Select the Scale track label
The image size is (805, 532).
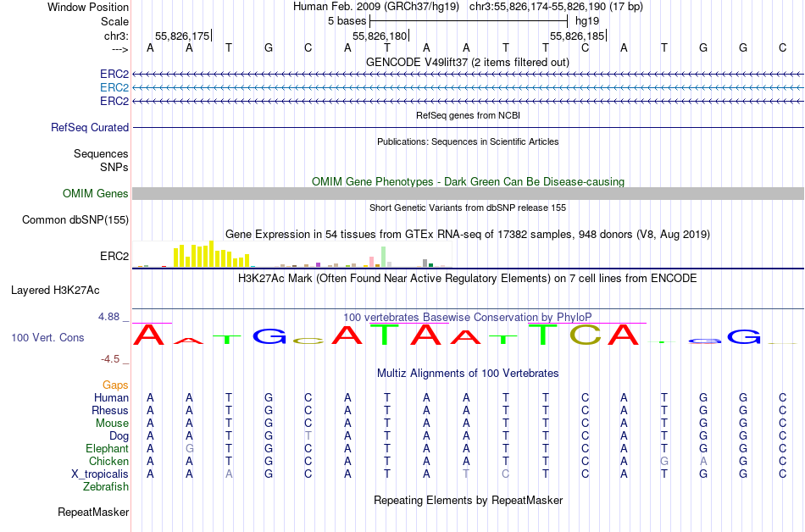114,21
